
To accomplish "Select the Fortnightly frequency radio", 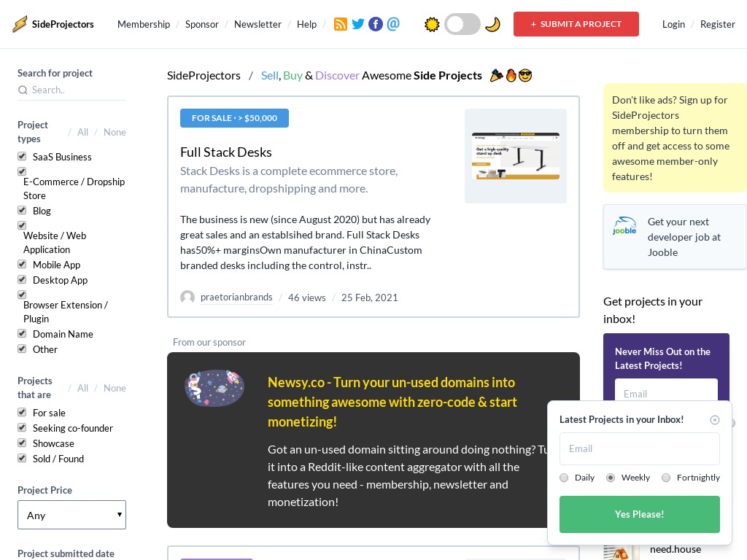I will click(666, 478).
